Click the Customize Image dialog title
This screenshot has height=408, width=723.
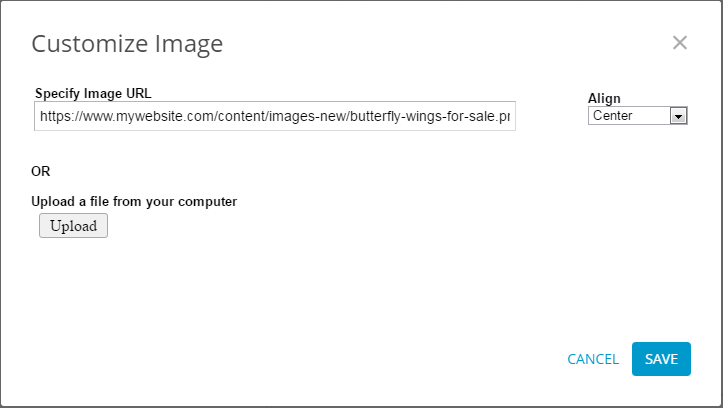[127, 44]
